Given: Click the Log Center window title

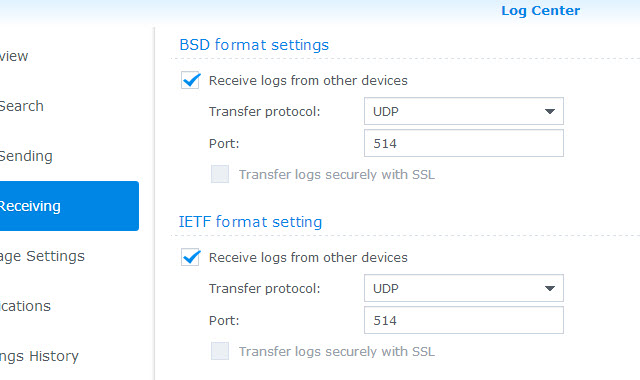Looking at the screenshot, I should pos(540,11).
